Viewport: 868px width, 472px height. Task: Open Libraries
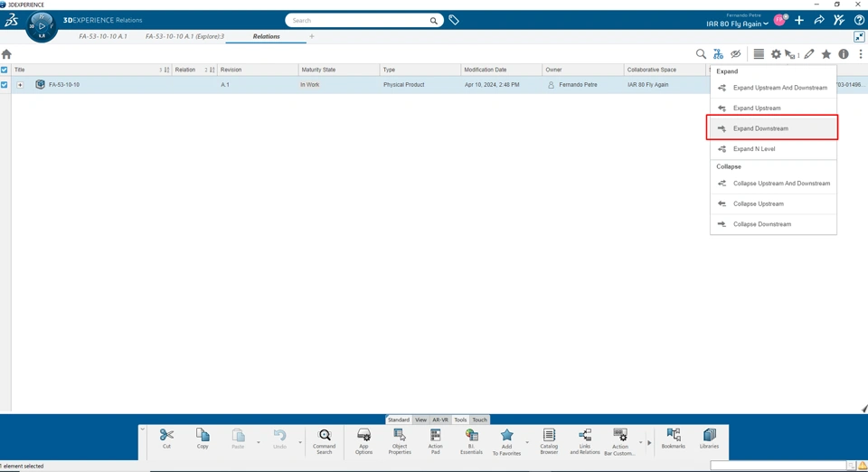click(709, 439)
